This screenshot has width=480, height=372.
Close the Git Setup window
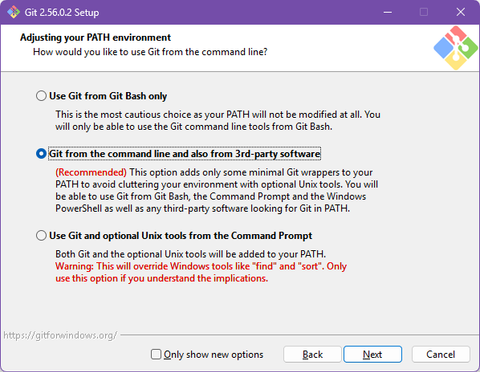[x=461, y=12]
